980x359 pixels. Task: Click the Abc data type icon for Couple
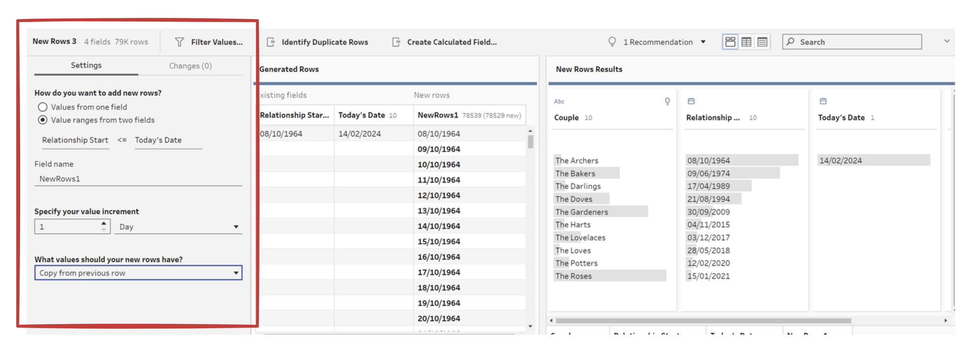559,102
